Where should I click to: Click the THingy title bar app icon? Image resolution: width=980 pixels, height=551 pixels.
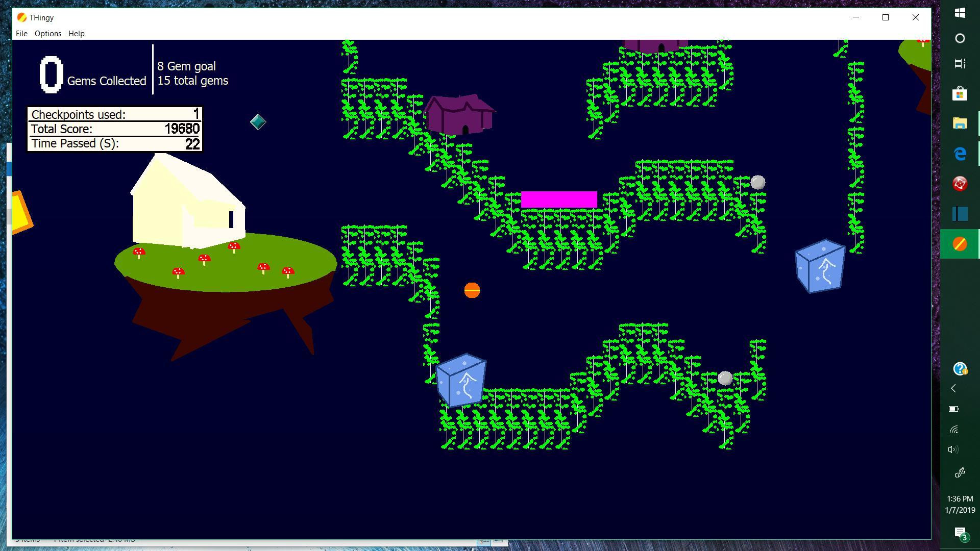pyautogui.click(x=21, y=17)
